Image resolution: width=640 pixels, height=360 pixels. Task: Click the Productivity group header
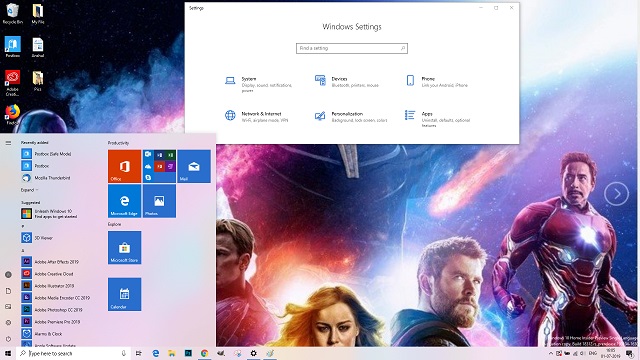pos(118,143)
